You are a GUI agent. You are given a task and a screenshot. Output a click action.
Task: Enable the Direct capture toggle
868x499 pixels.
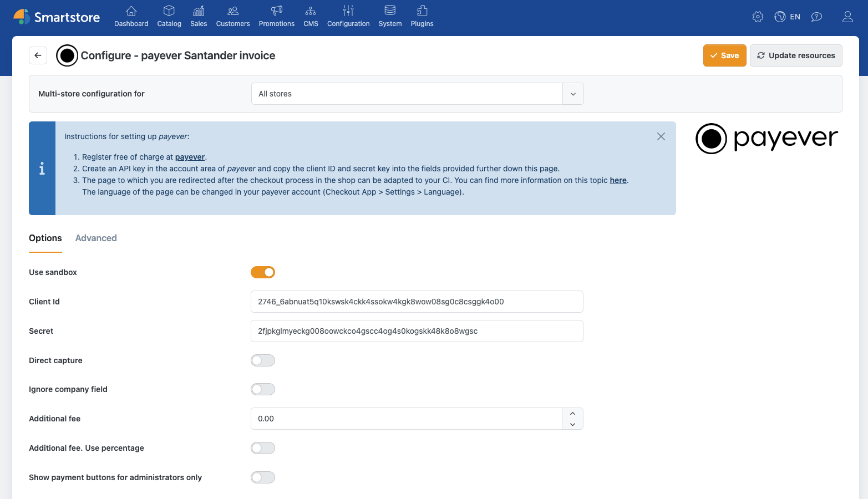click(x=263, y=360)
